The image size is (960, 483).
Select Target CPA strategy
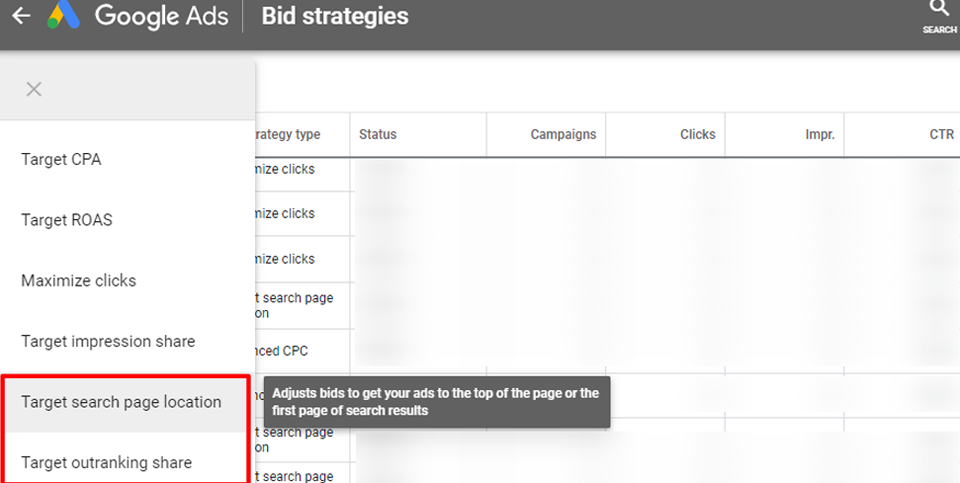click(x=61, y=159)
